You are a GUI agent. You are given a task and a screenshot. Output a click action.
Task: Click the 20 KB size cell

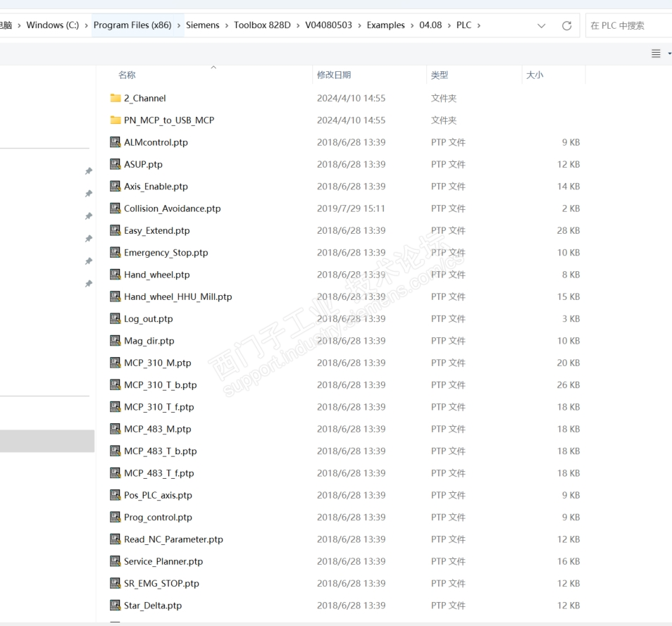568,363
